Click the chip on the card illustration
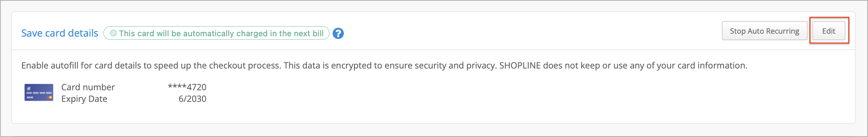 pyautogui.click(x=29, y=88)
